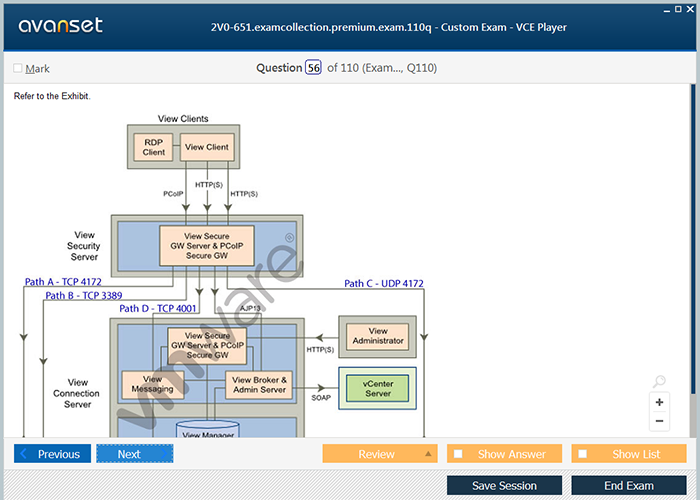Click the View Administrator box in exhibit
The image size is (700, 500).
(378, 336)
